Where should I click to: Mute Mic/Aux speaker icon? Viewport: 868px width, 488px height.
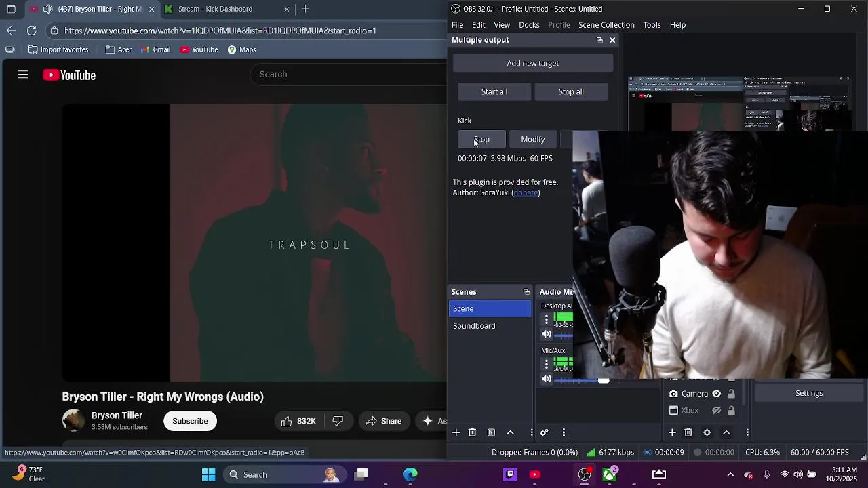(x=547, y=380)
